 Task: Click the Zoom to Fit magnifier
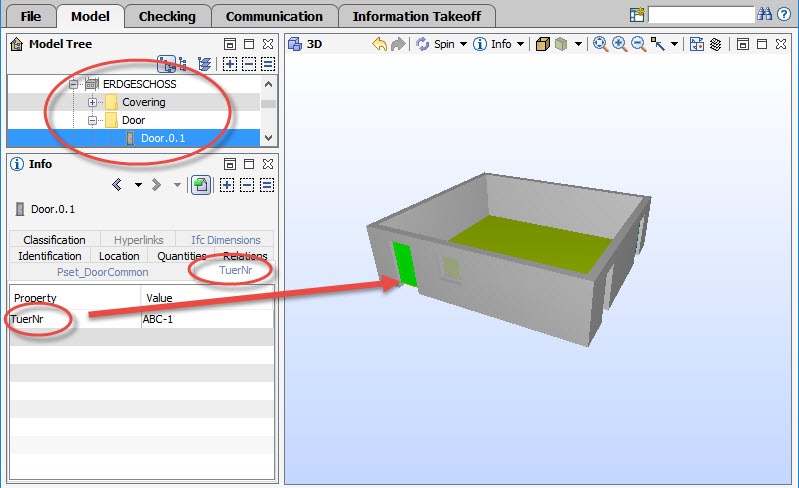tap(600, 44)
